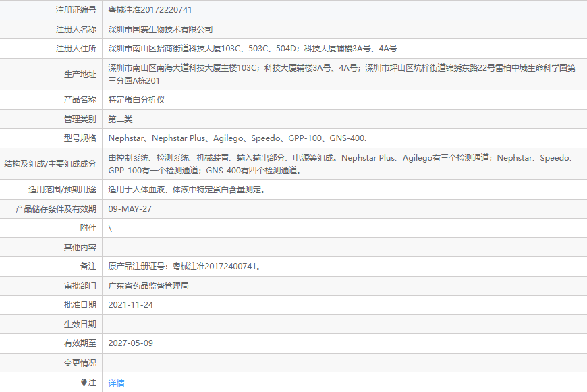Click remark text 原产品注册证号
This screenshot has height=392, width=587.
184,267
